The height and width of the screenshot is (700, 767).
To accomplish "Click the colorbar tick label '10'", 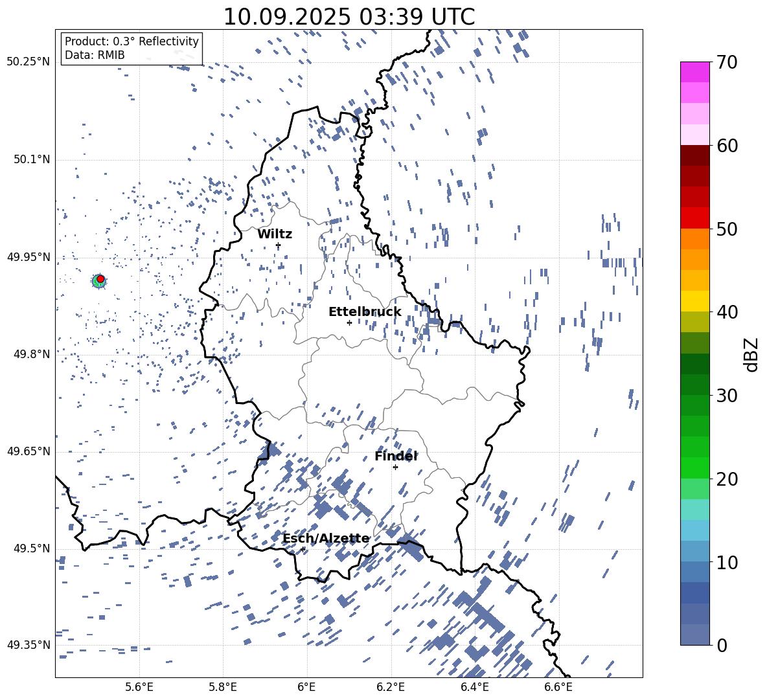I will click(x=727, y=562).
